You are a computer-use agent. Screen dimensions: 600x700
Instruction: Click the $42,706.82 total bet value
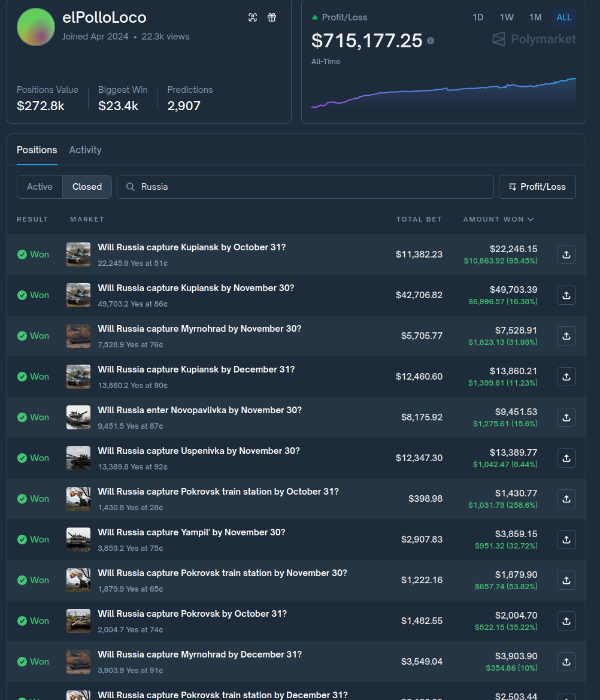tap(419, 295)
